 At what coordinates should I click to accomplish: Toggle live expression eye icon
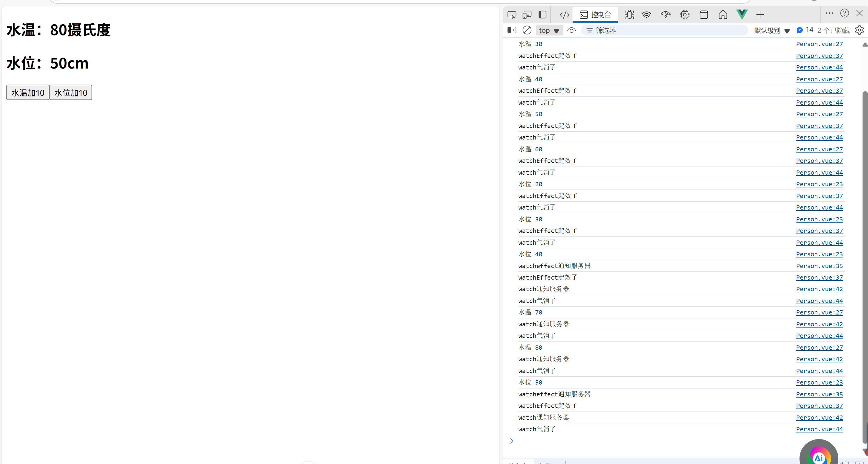point(572,30)
